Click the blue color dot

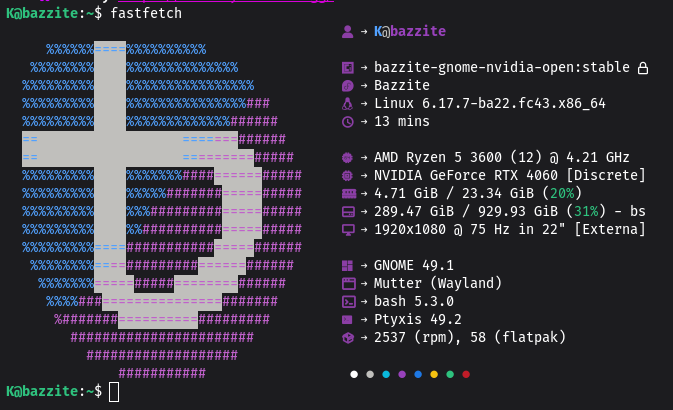pos(418,374)
